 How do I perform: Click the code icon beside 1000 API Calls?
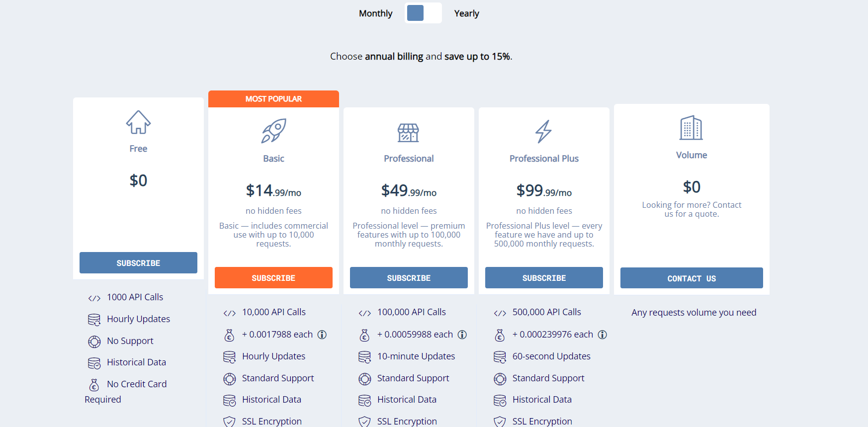[94, 298]
